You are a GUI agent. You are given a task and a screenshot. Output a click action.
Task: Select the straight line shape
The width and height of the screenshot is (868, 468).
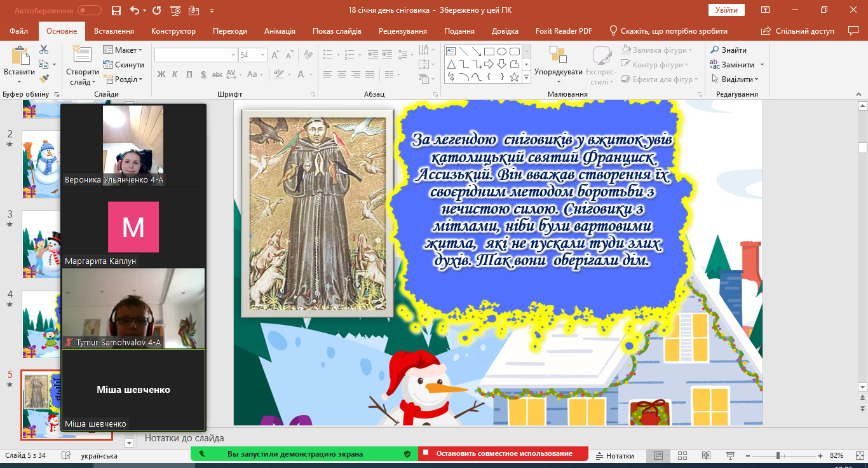[x=464, y=52]
